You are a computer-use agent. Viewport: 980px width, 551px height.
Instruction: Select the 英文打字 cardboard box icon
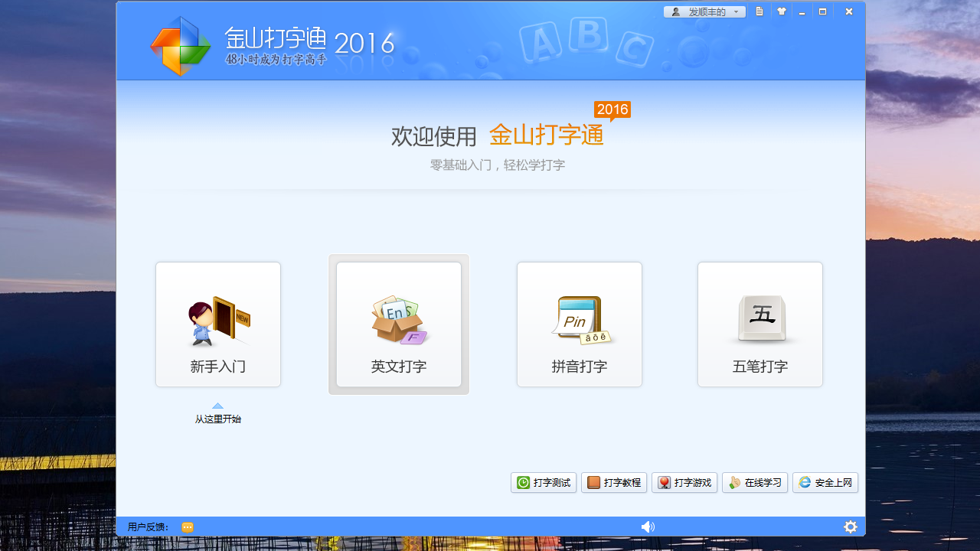tap(398, 321)
